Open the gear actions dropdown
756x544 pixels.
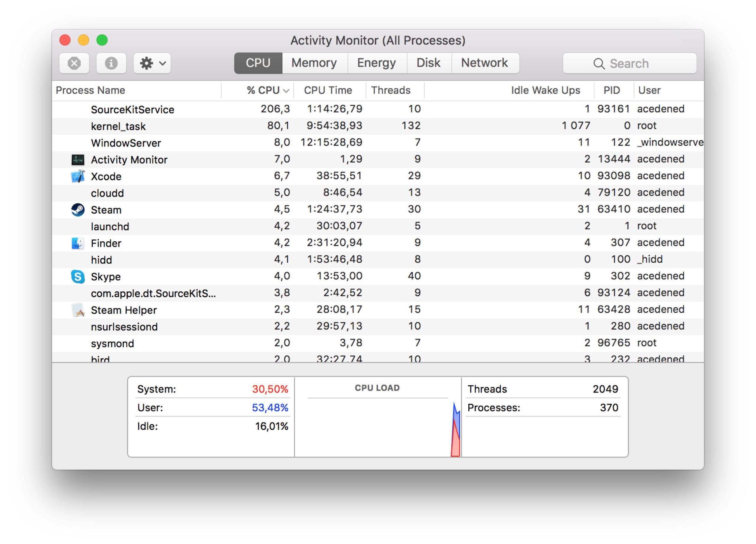152,63
